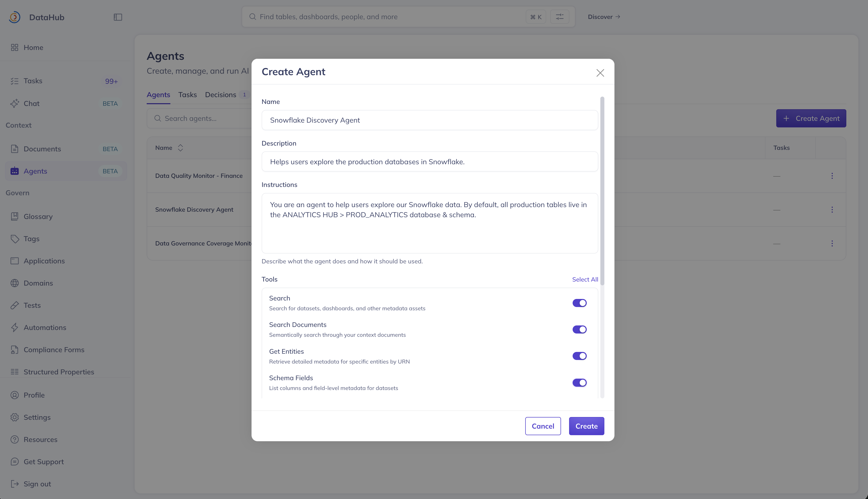Open Chat sparkle icon

click(14, 103)
